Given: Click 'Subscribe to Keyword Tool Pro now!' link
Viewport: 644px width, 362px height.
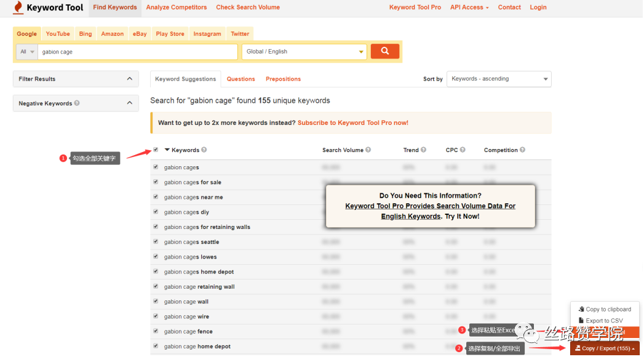Looking at the screenshot, I should point(353,123).
